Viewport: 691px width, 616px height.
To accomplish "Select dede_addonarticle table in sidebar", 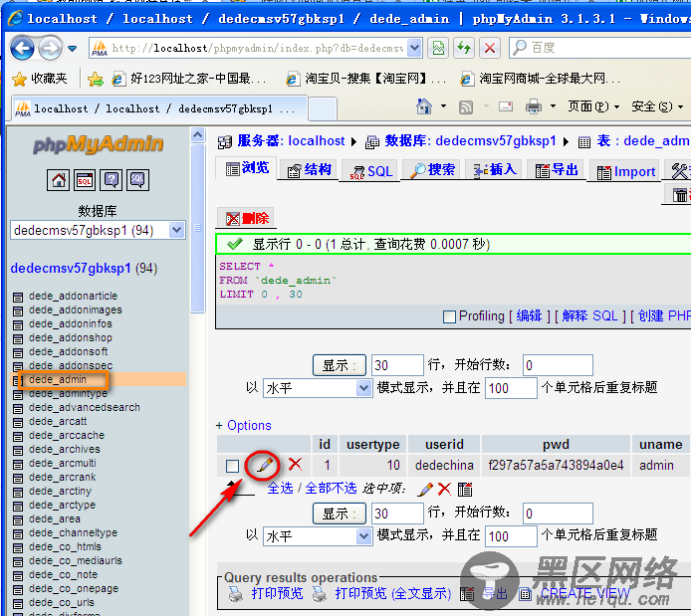I will (73, 296).
